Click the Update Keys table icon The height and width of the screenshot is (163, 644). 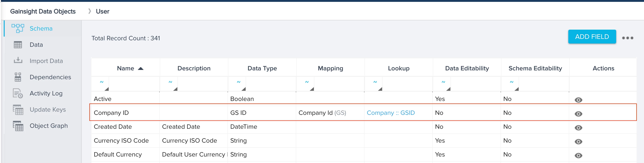tap(18, 110)
